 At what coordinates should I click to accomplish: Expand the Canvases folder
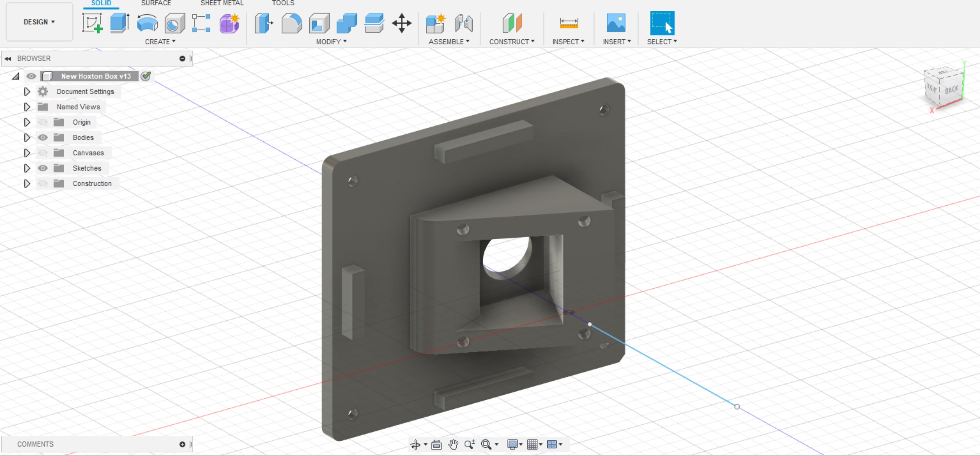(x=27, y=153)
